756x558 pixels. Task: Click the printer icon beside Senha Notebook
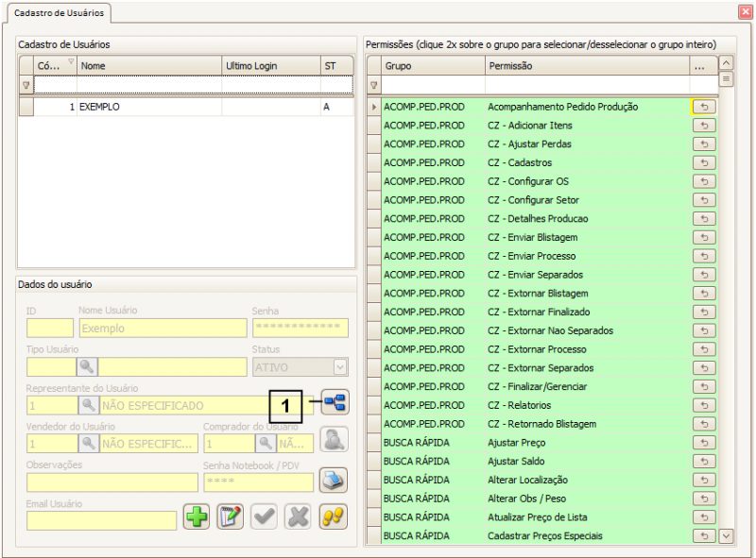(333, 481)
